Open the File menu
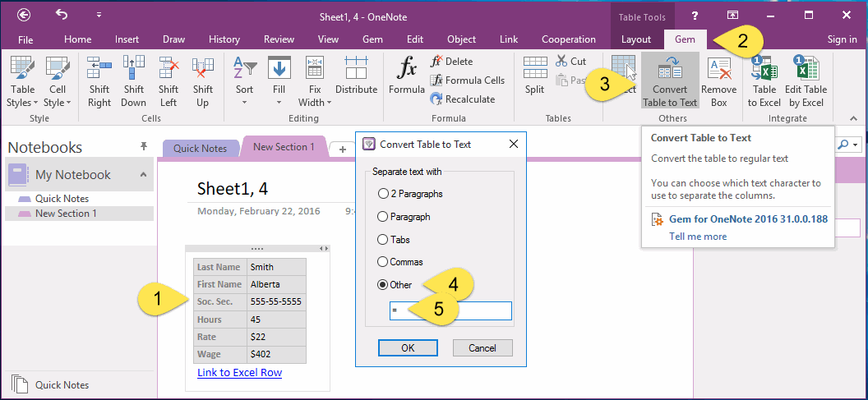 25,39
